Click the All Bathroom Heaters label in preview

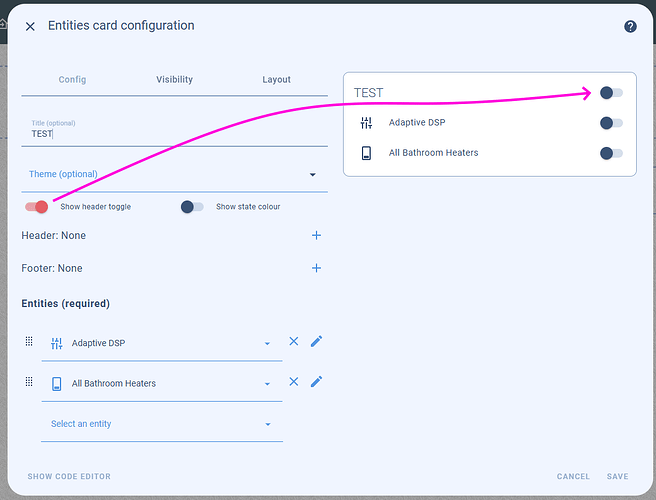(433, 153)
